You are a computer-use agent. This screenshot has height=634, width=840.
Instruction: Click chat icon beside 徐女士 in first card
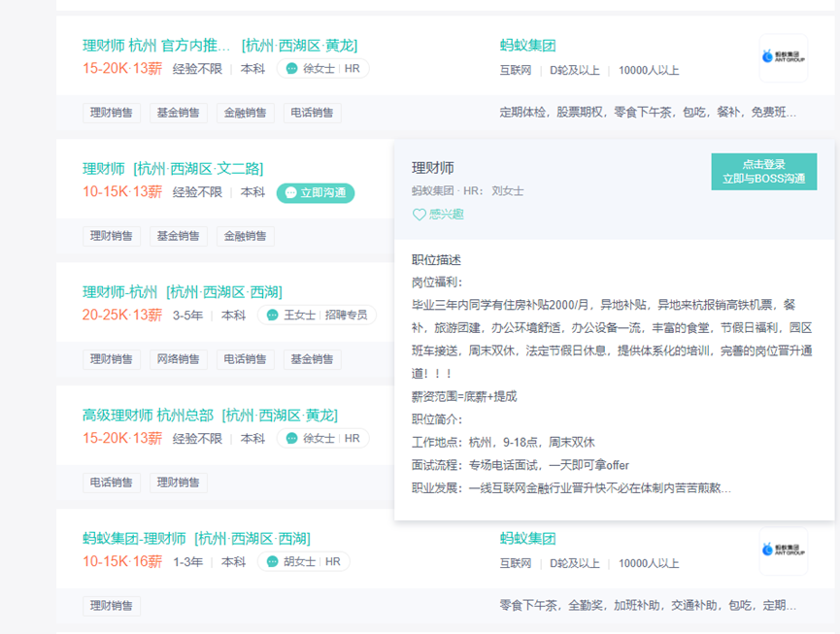click(291, 69)
